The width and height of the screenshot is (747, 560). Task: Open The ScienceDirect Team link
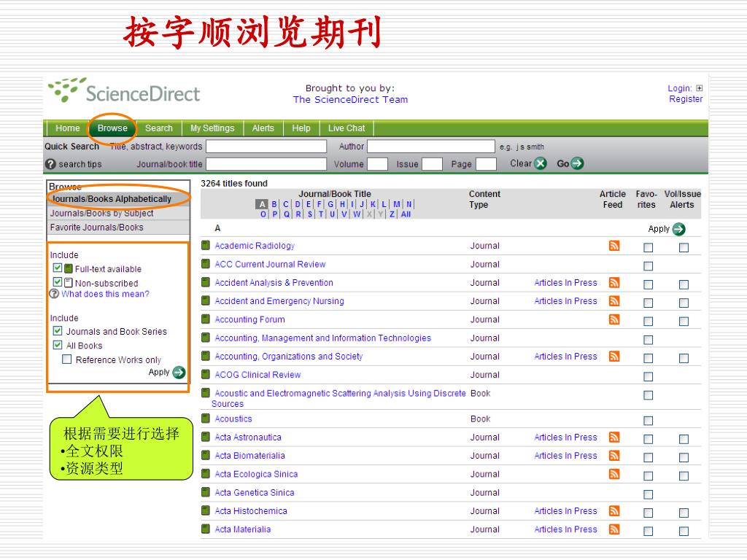coord(350,99)
